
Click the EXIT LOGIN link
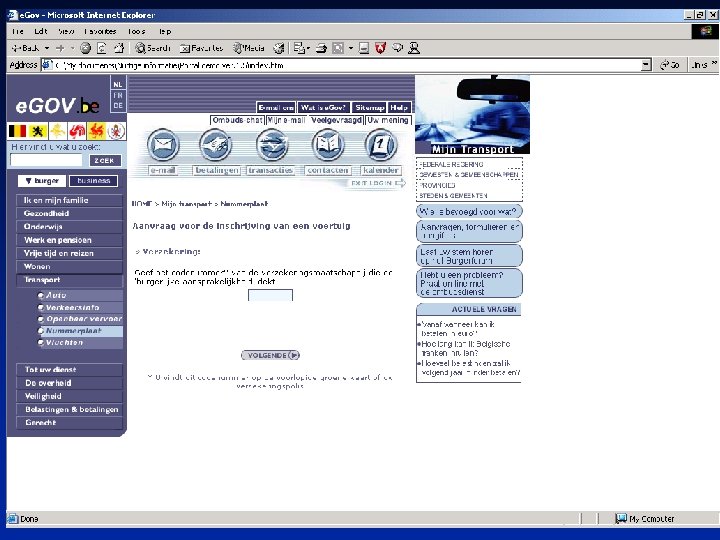[x=377, y=183]
